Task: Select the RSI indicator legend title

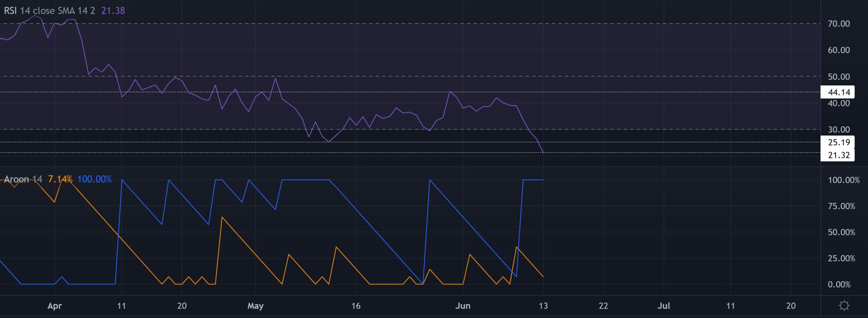Action: (10, 11)
